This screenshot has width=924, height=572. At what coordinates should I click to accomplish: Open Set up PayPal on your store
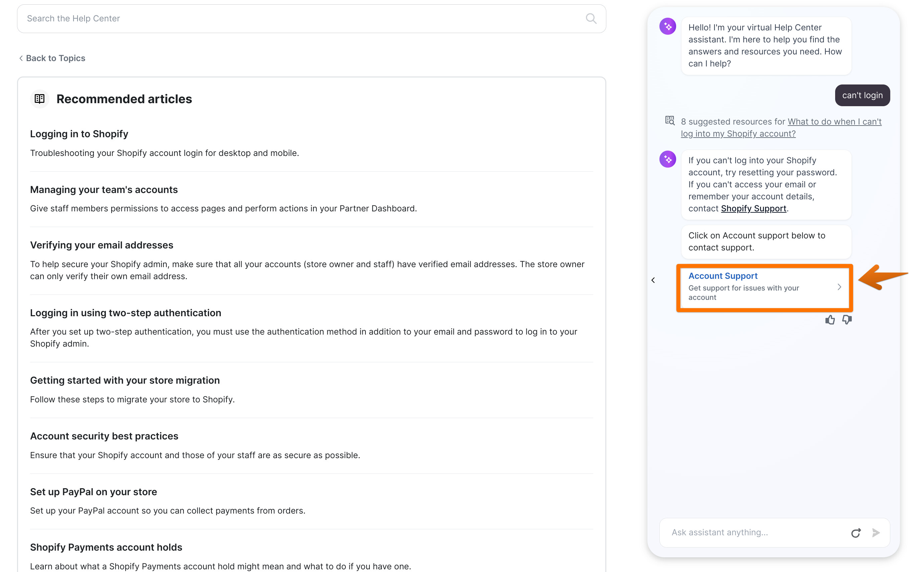94,492
